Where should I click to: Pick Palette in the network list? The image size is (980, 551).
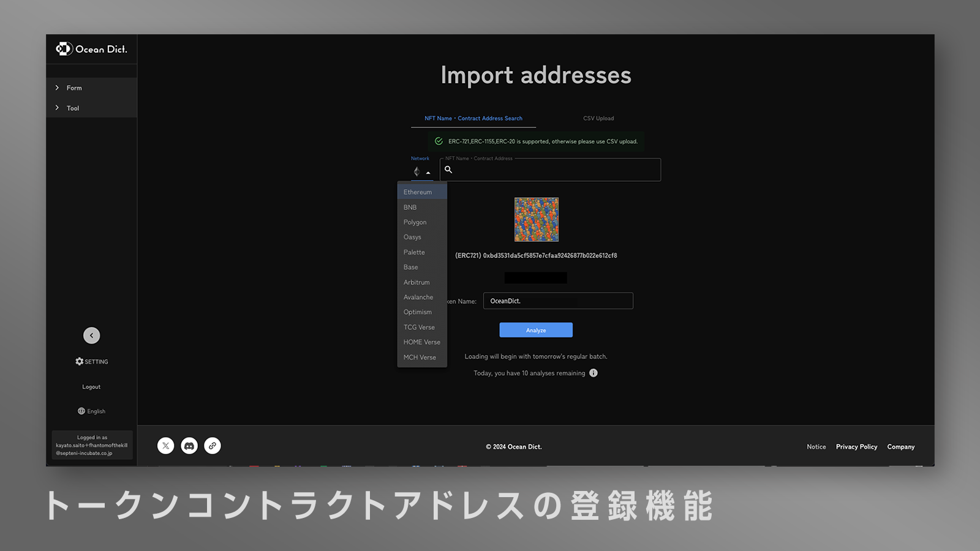click(422, 252)
